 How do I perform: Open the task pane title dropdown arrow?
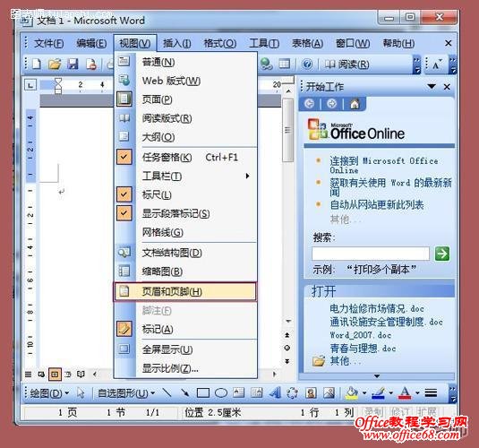(x=432, y=87)
